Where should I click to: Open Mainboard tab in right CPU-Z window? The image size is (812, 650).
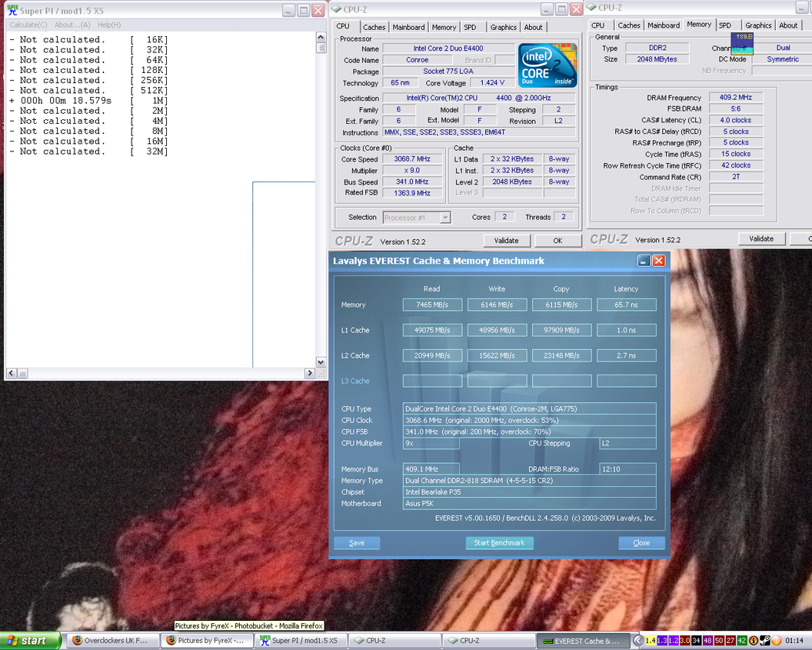[664, 25]
